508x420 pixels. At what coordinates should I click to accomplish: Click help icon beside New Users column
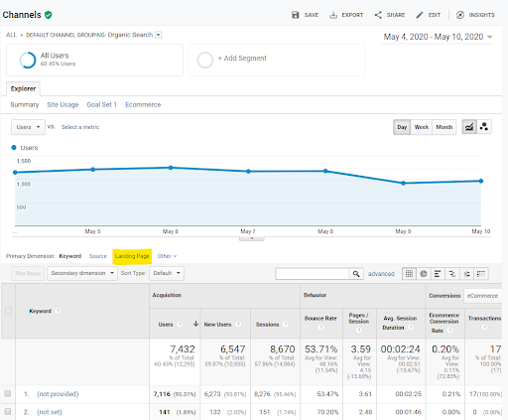tap(238, 325)
